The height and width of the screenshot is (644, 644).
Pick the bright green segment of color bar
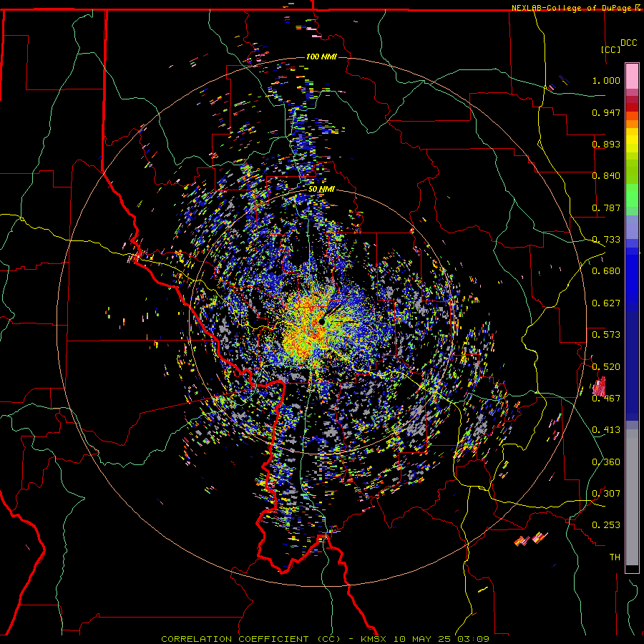[x=632, y=195]
